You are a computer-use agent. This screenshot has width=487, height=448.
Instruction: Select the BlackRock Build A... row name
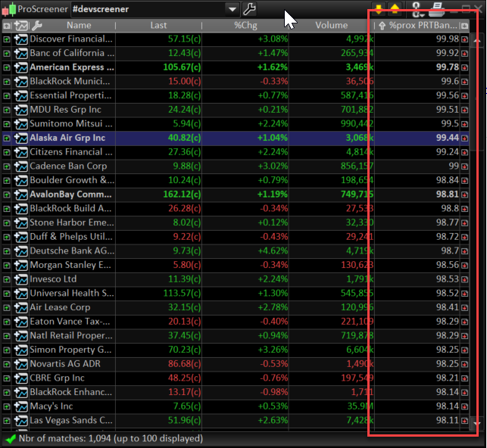point(70,209)
